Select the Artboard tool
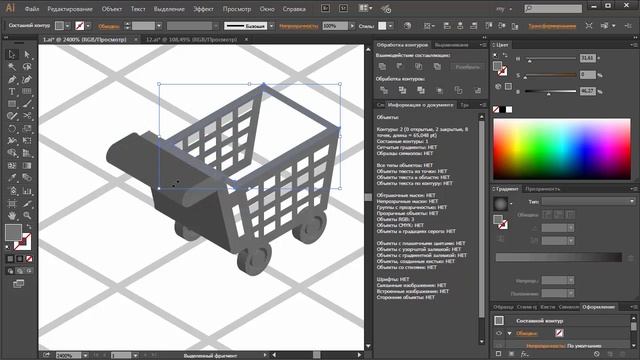The image size is (640, 360). point(11,203)
